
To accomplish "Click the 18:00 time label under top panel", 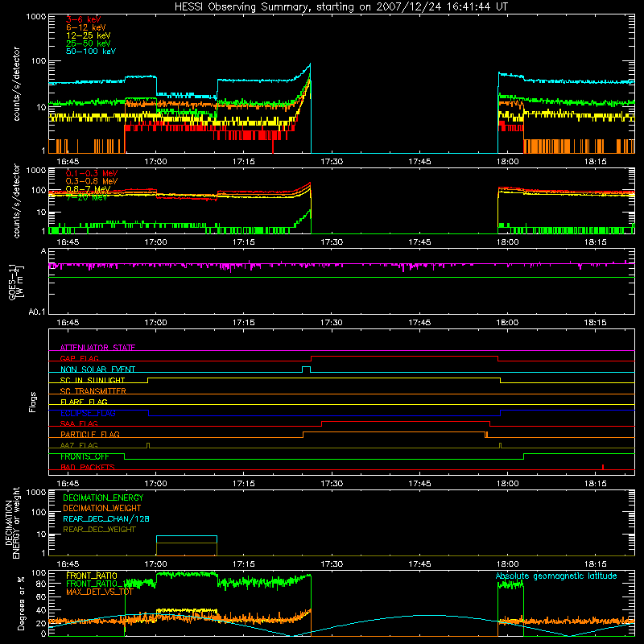I will [507, 162].
